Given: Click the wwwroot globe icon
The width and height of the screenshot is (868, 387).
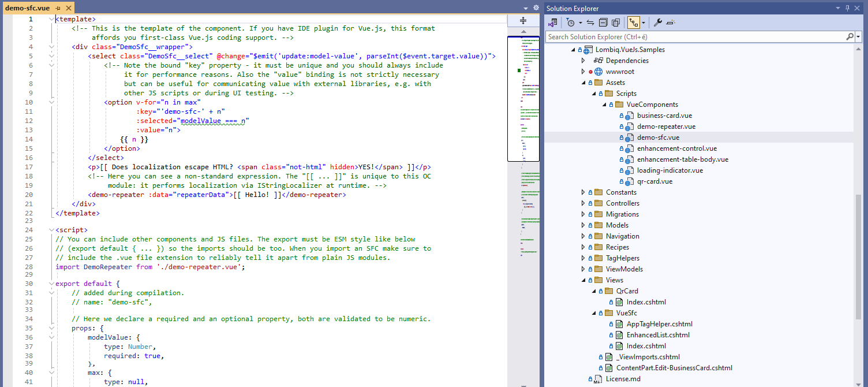Looking at the screenshot, I should pos(598,72).
